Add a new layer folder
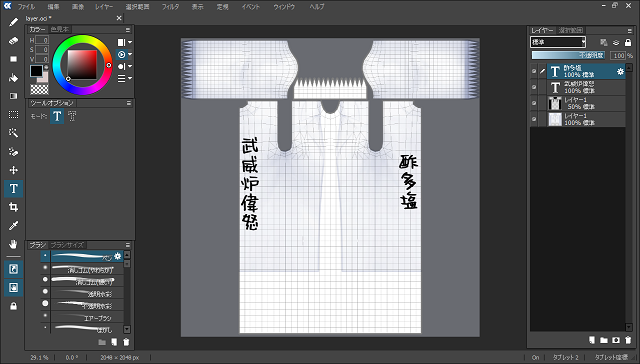The width and height of the screenshot is (640, 364). (604, 340)
